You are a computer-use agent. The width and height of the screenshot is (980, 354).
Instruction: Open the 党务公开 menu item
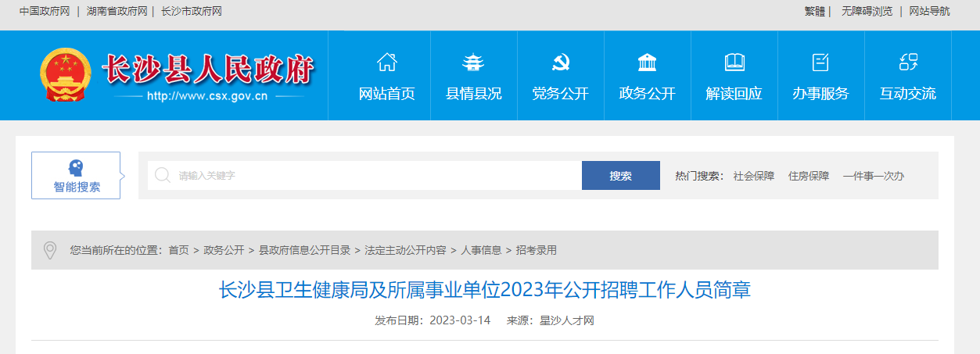point(560,94)
